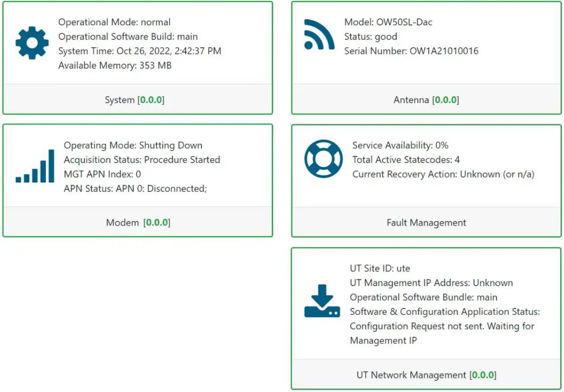Viewport: 564px width, 392px height.
Task: Open the Modem card footer link
Action: [x=138, y=223]
